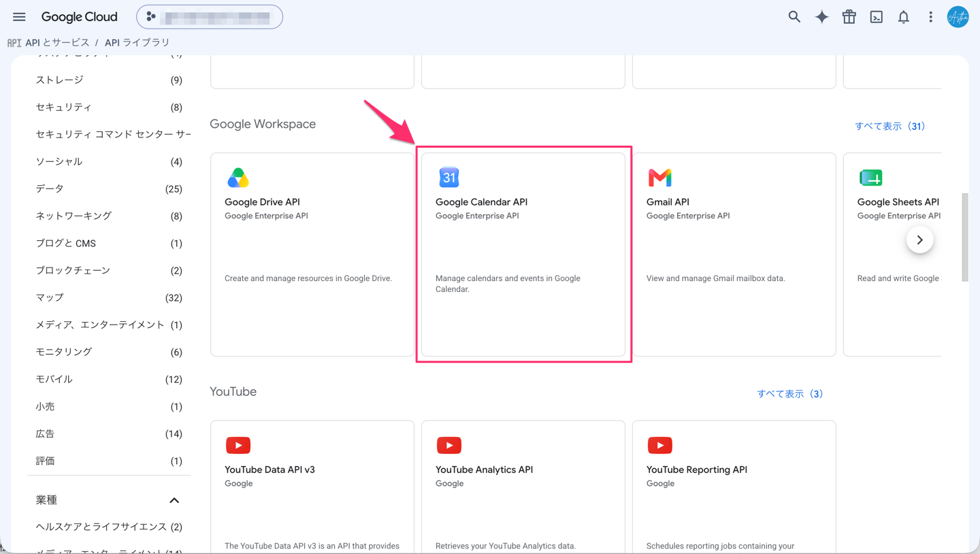Click the YouTube Analytics API icon

(449, 445)
